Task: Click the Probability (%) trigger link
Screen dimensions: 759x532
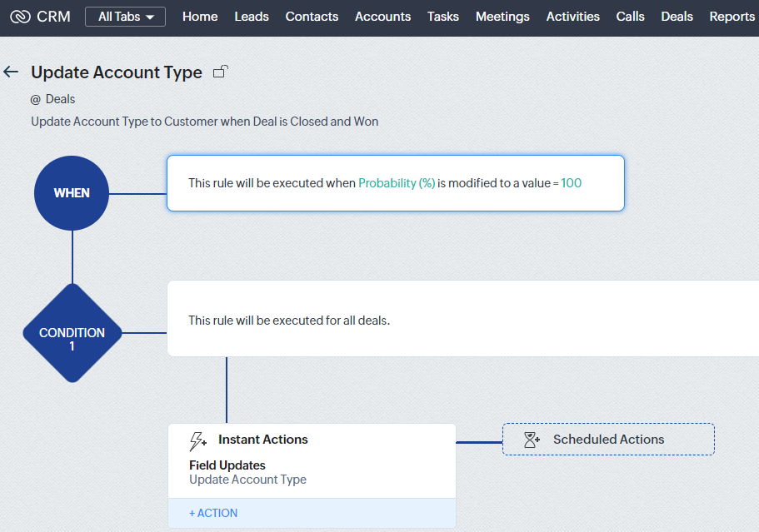Action: pyautogui.click(x=397, y=183)
